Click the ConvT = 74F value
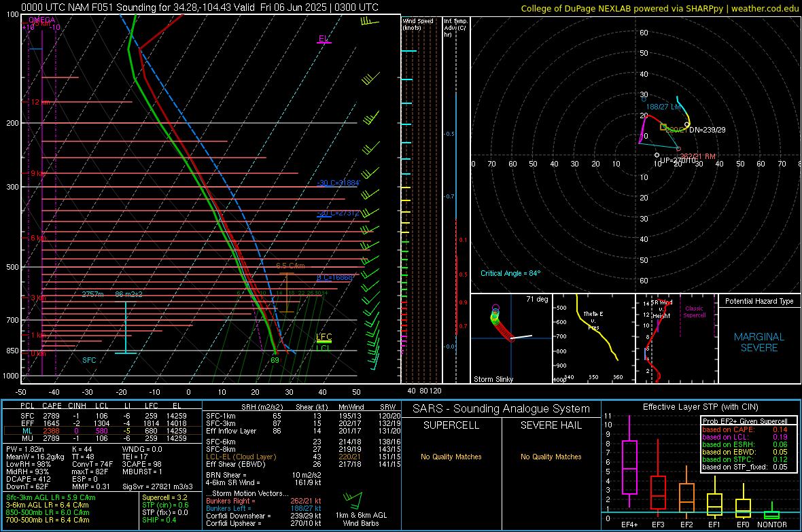The width and height of the screenshot is (802, 532). 92,465
